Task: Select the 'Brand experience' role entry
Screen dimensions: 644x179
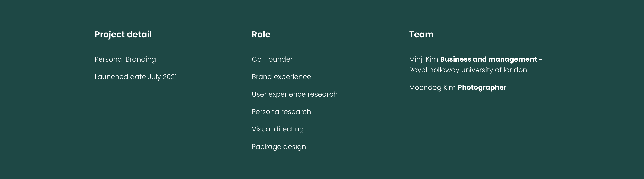Action: tap(281, 77)
